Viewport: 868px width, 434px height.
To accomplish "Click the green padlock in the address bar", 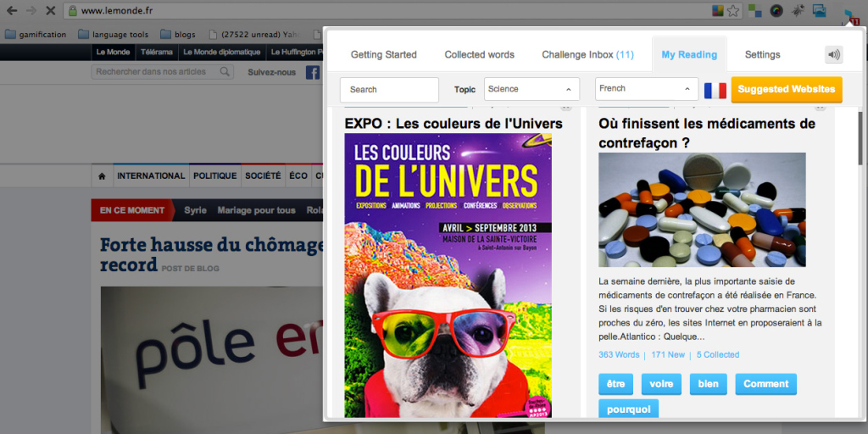I will pos(73,10).
